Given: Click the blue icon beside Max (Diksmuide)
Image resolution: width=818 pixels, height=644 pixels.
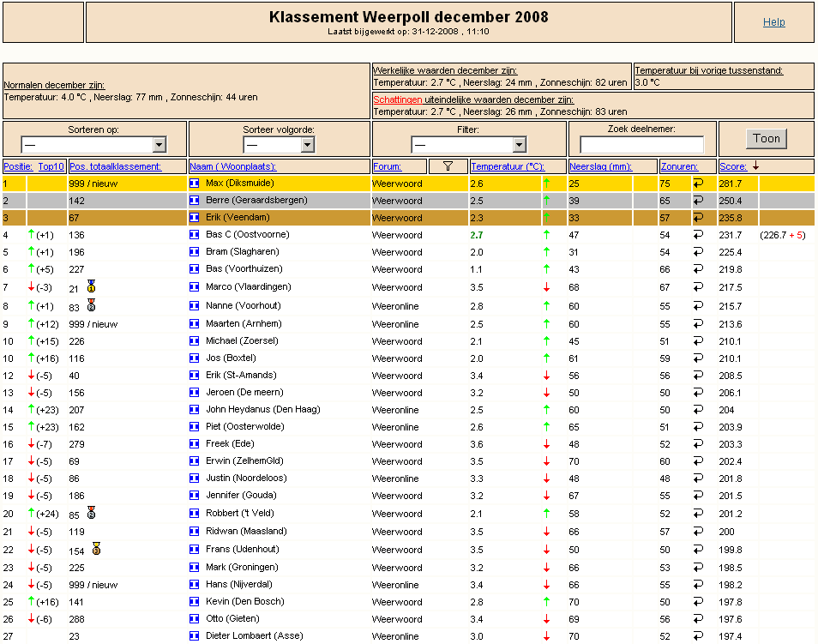Looking at the screenshot, I should tap(194, 184).
